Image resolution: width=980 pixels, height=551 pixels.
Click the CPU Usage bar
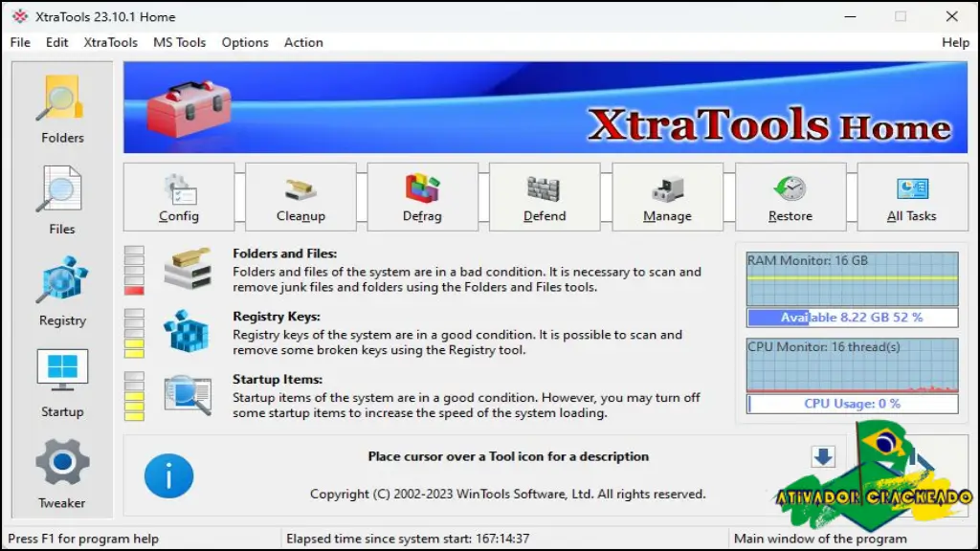click(x=852, y=404)
